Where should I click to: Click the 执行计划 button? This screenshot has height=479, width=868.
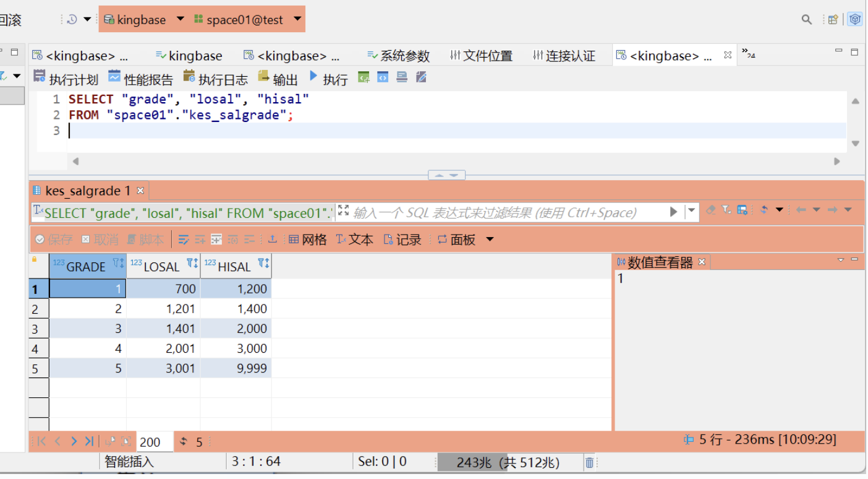66,79
